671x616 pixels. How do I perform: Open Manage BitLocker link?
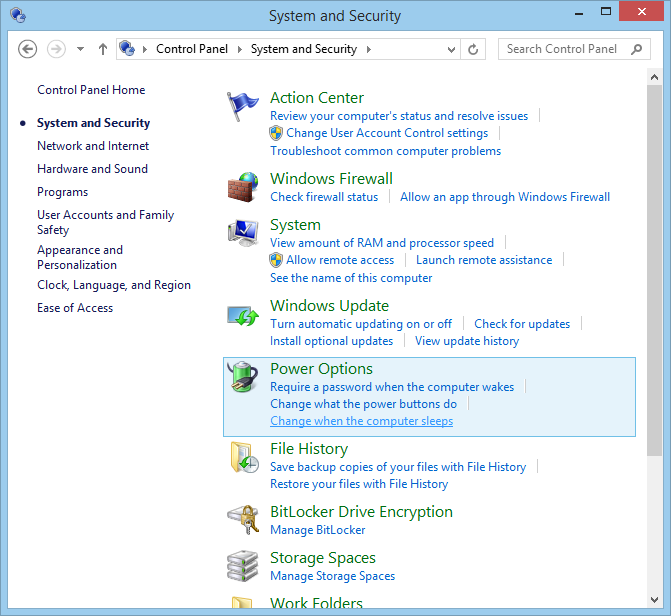[x=318, y=530]
